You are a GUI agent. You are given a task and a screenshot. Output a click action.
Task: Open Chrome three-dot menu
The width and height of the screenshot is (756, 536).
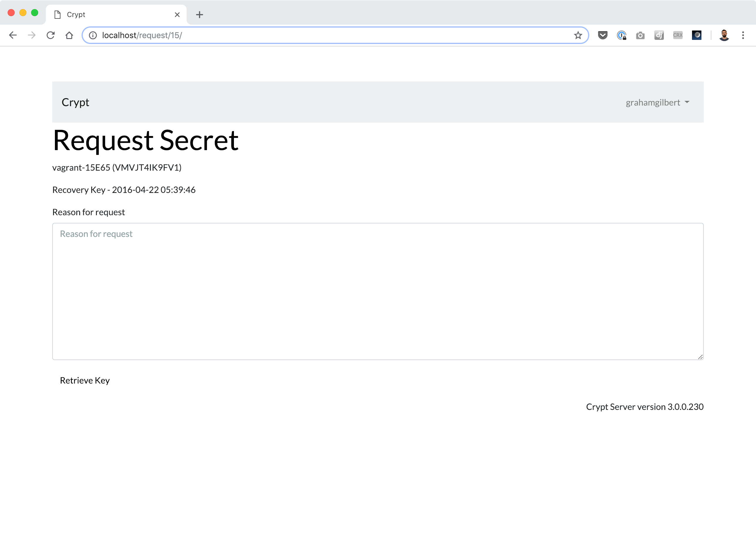[x=743, y=35]
